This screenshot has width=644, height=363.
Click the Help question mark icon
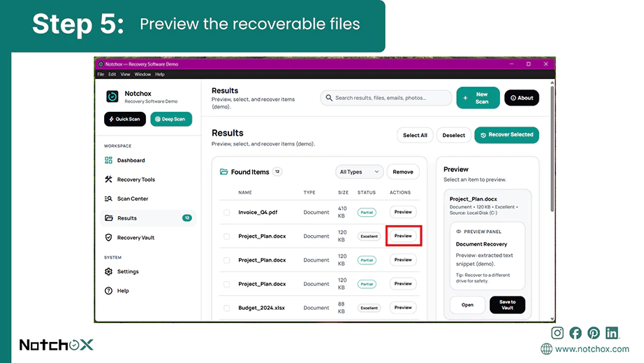point(108,291)
